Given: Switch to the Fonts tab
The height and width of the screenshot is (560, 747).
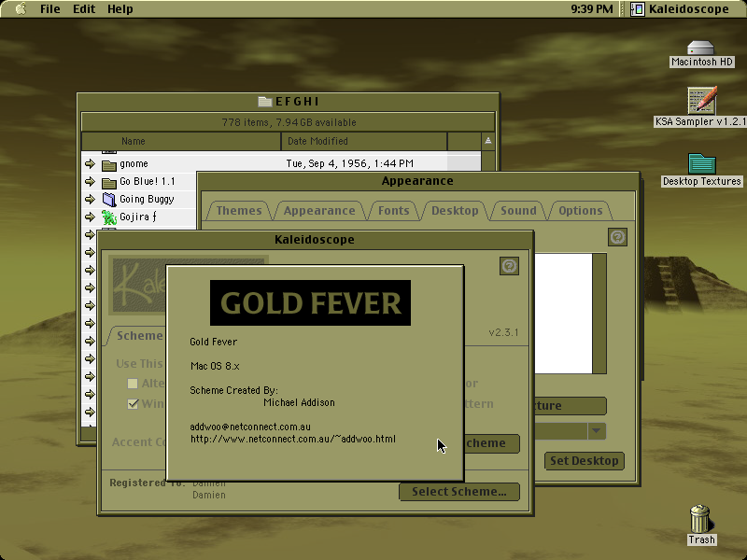Looking at the screenshot, I should click(393, 211).
